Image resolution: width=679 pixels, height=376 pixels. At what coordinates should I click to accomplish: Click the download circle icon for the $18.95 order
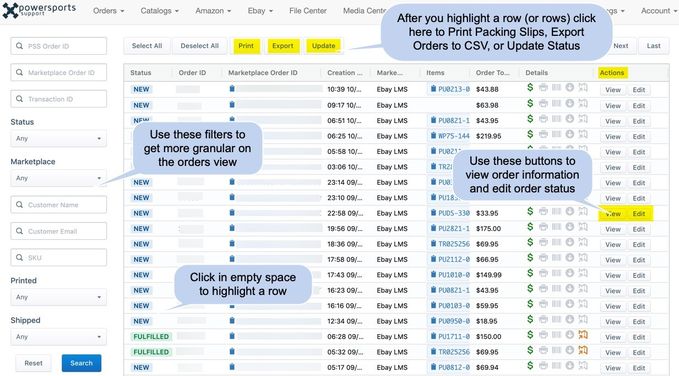point(570,319)
